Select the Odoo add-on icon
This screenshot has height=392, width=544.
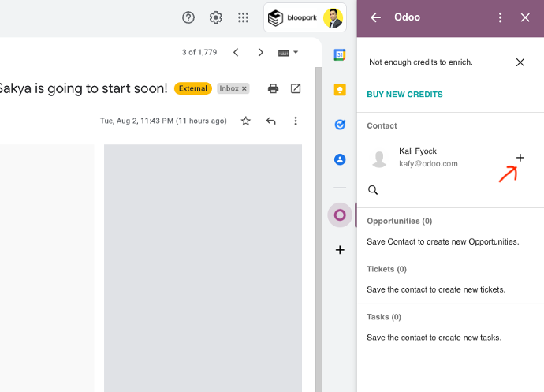tap(340, 215)
